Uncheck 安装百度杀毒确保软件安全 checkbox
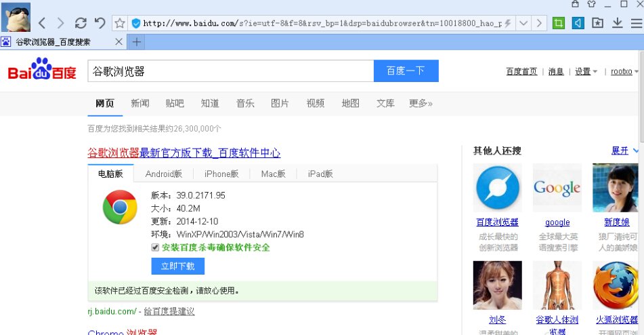644x335 pixels. pyautogui.click(x=155, y=248)
